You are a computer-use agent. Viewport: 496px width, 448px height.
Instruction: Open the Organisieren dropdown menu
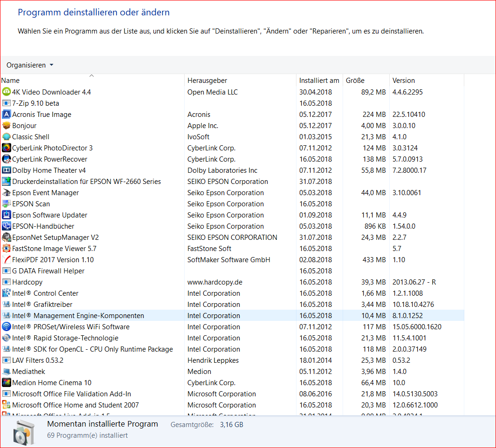coord(30,65)
